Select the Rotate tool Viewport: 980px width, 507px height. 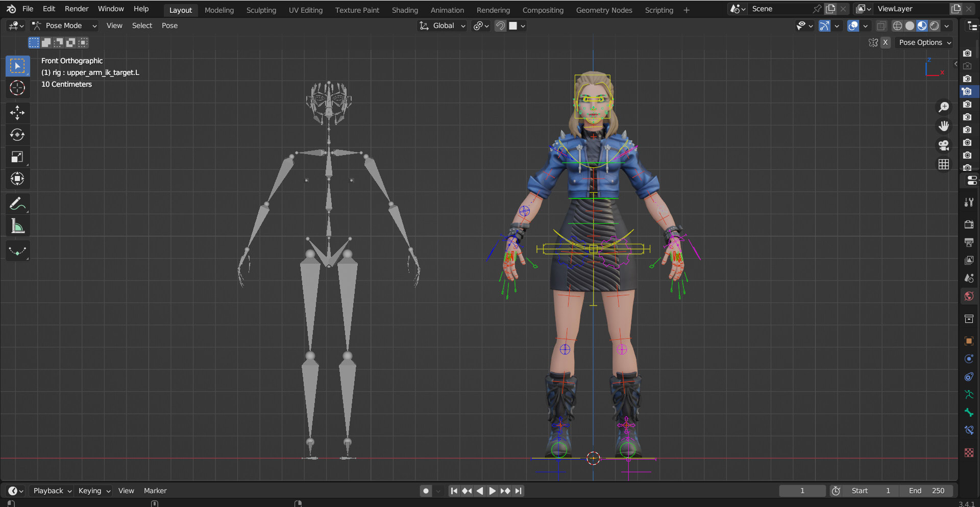click(17, 135)
